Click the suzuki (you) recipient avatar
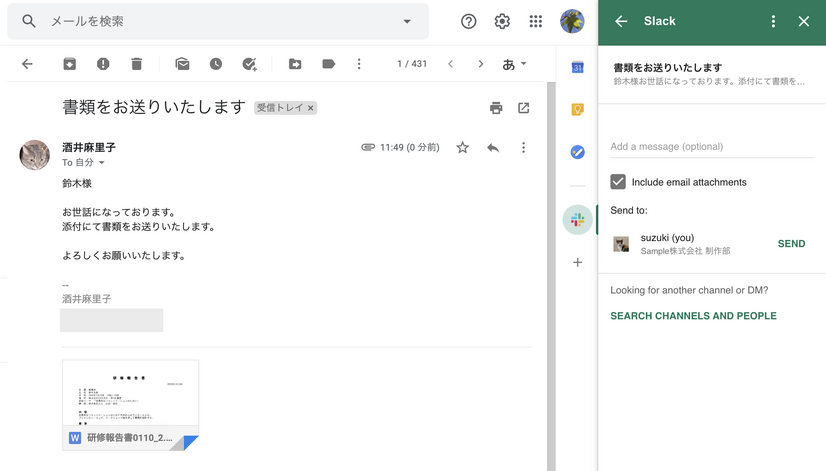Screen dimensions: 826x471 coord(621,244)
